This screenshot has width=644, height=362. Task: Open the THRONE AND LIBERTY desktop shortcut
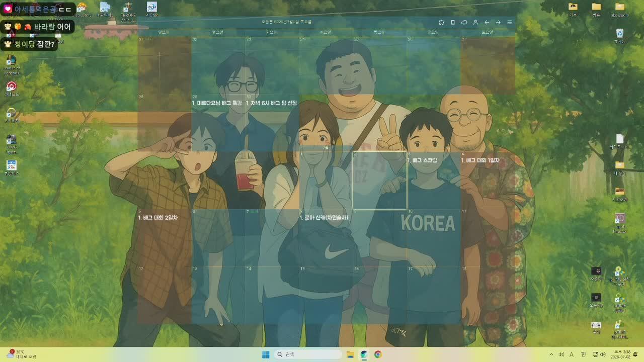(128, 12)
